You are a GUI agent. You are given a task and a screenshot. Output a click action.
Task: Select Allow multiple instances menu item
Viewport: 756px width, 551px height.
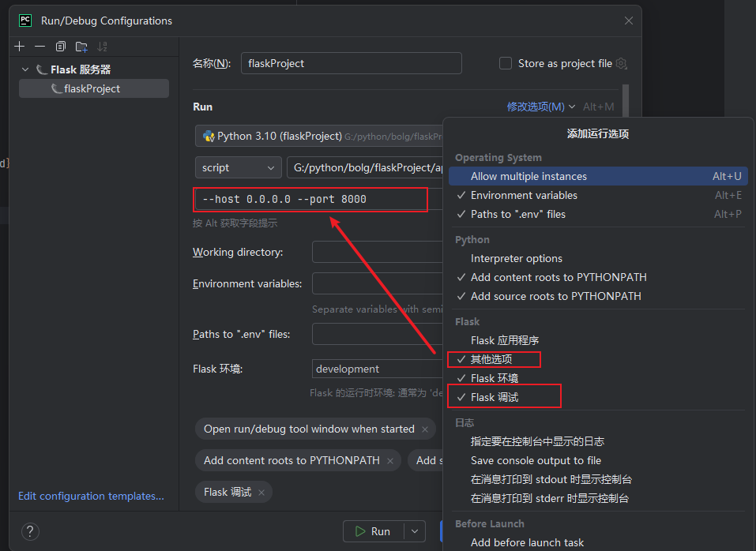pyautogui.click(x=528, y=176)
